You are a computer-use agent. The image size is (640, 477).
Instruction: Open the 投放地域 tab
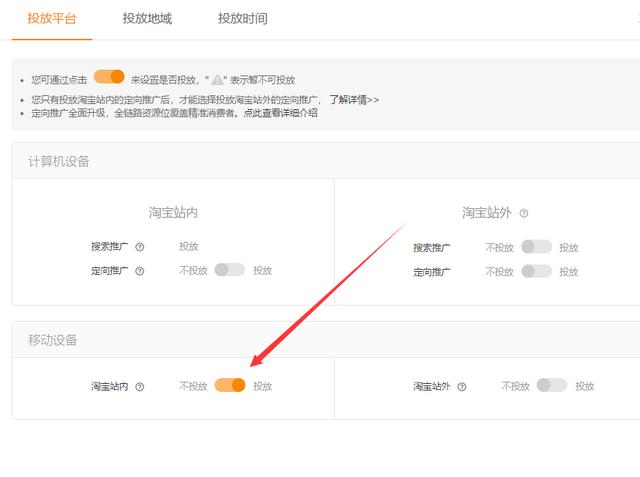(x=147, y=19)
